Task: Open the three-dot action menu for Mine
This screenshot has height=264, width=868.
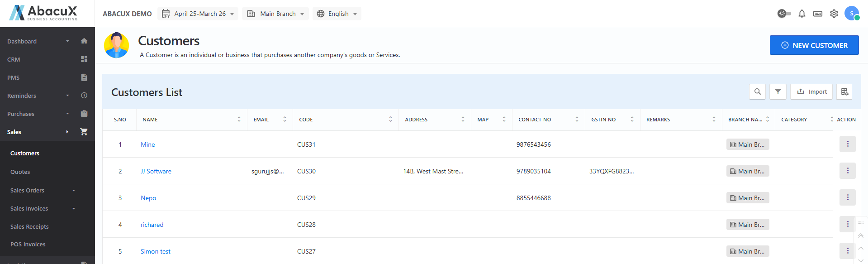Action: [x=847, y=144]
